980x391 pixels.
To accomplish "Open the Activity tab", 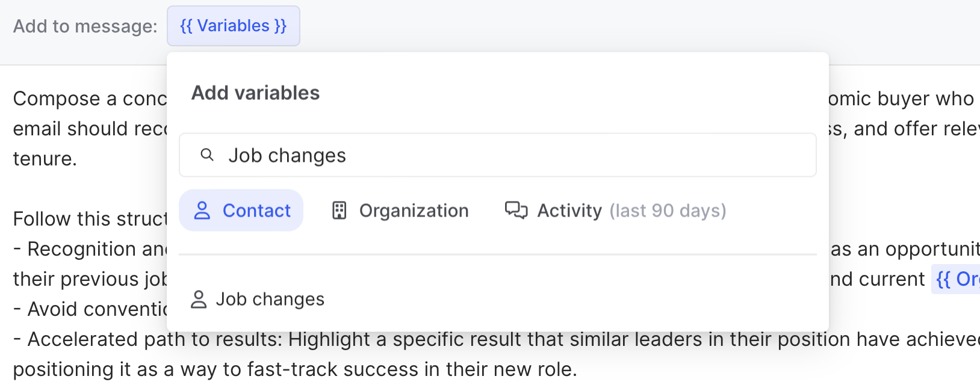I will tap(569, 211).
